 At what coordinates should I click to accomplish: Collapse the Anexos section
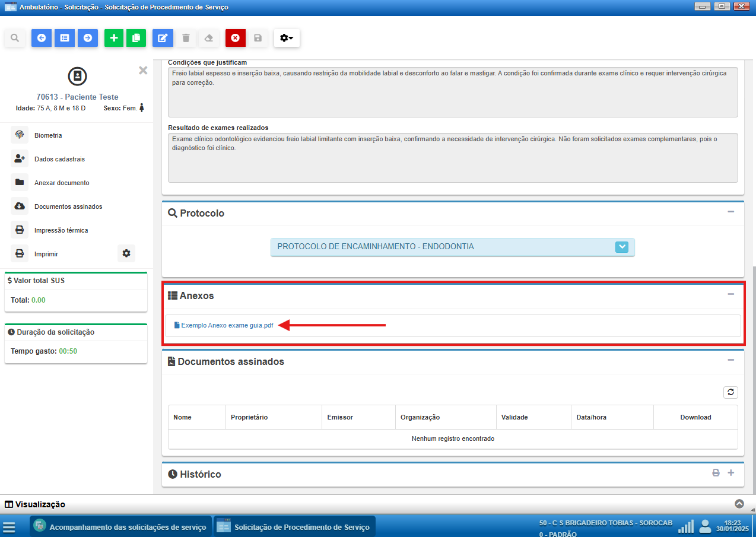click(731, 294)
